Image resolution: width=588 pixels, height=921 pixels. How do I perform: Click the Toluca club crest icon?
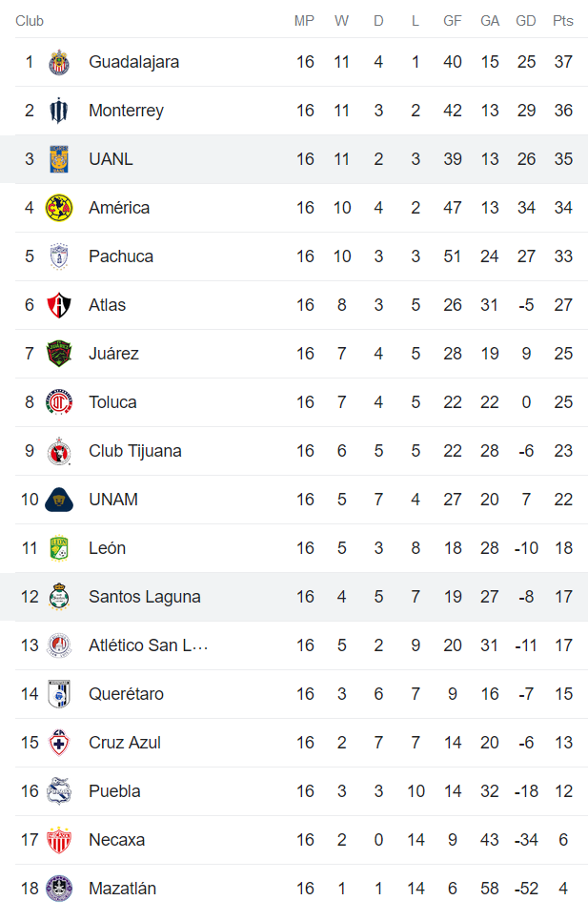point(59,402)
